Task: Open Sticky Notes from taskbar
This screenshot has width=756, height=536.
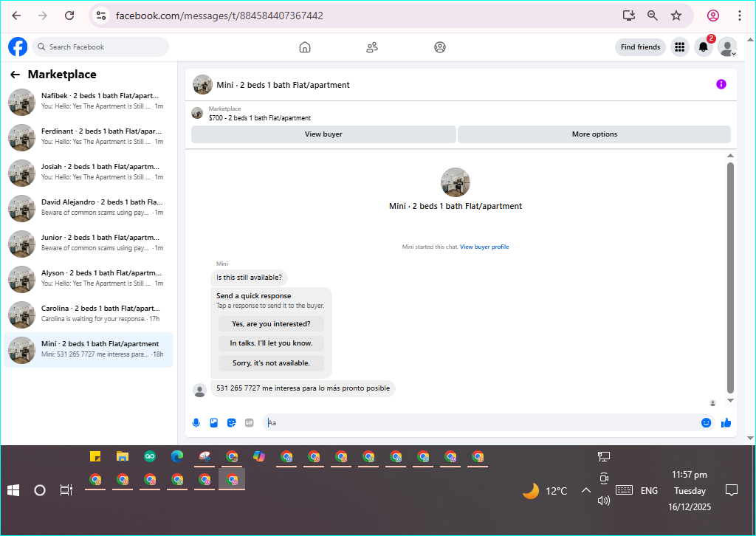Action: tap(95, 456)
